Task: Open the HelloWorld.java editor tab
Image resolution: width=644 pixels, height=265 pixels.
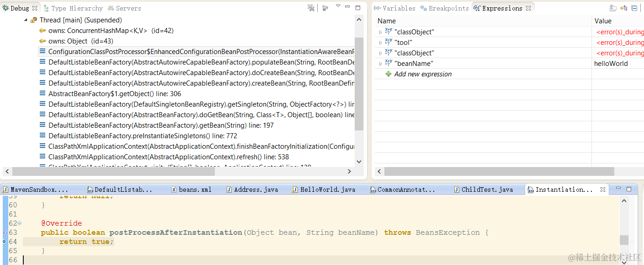Action: pyautogui.click(x=323, y=189)
